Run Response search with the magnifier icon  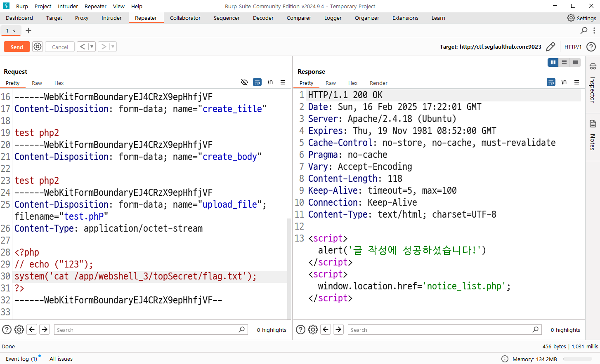[x=536, y=329]
